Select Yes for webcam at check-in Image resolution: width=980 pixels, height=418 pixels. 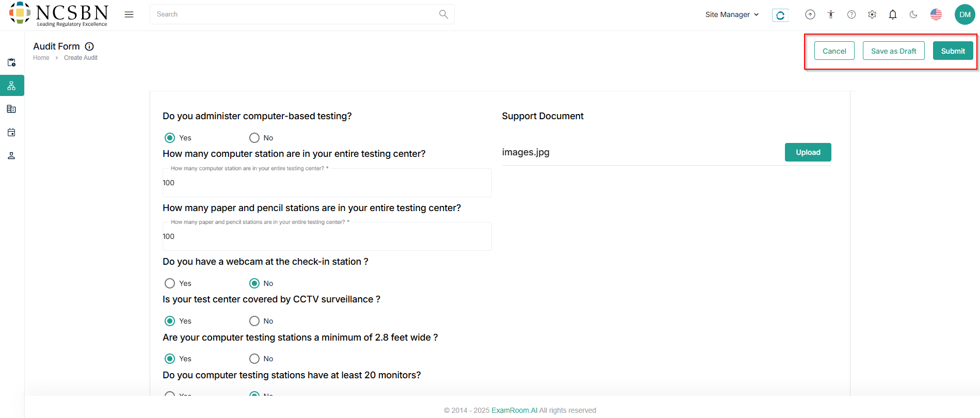coord(170,283)
